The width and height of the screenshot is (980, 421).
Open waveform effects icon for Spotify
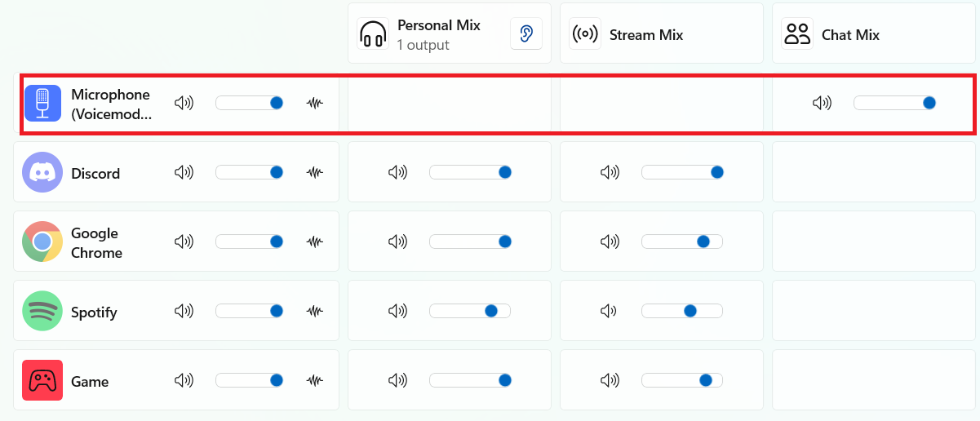coord(315,311)
